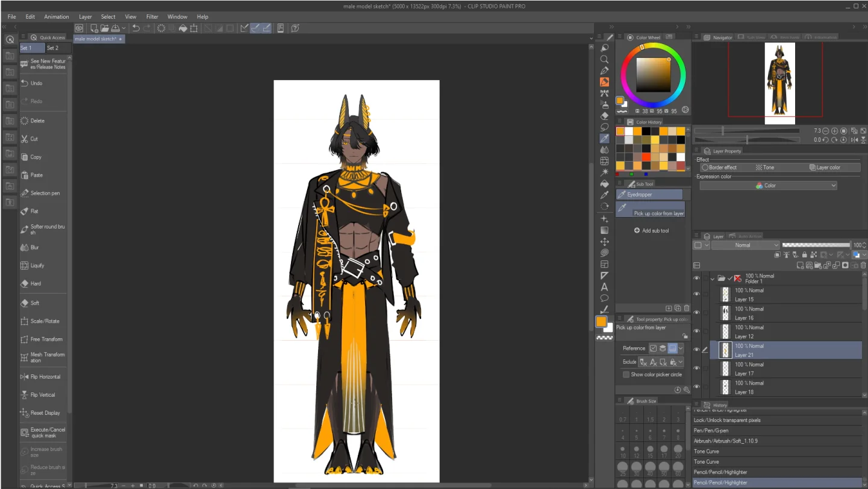Switch to the male model sketch document tab
Image resolution: width=868 pixels, height=489 pixels.
pos(99,39)
